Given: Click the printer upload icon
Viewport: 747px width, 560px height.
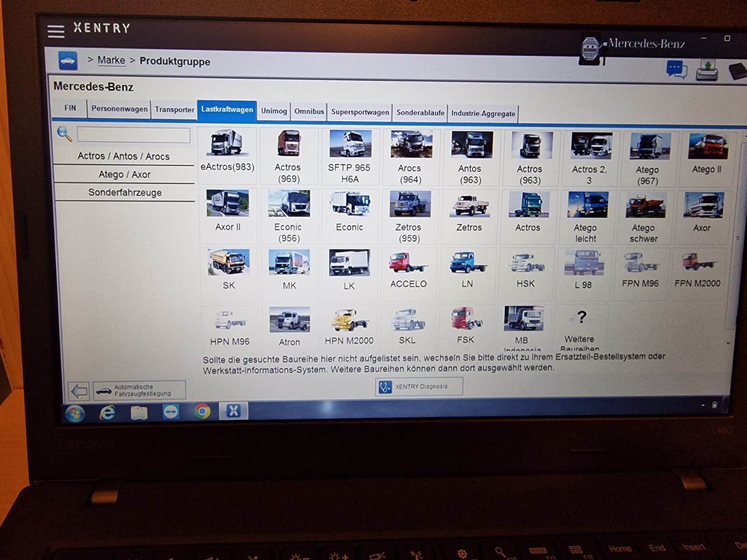Looking at the screenshot, I should (707, 70).
